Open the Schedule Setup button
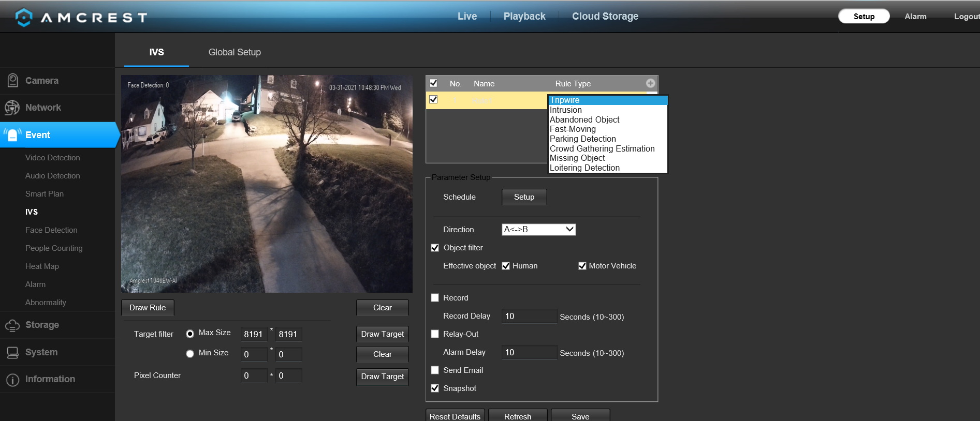Viewport: 980px width, 421px height. [x=524, y=197]
